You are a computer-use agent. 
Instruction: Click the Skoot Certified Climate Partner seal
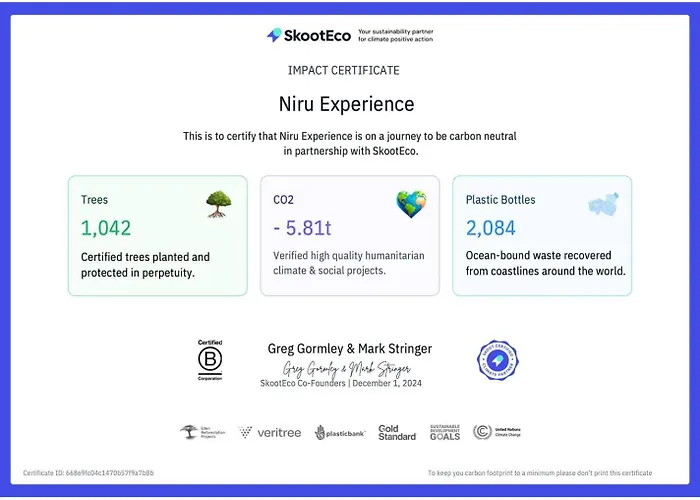(497, 360)
